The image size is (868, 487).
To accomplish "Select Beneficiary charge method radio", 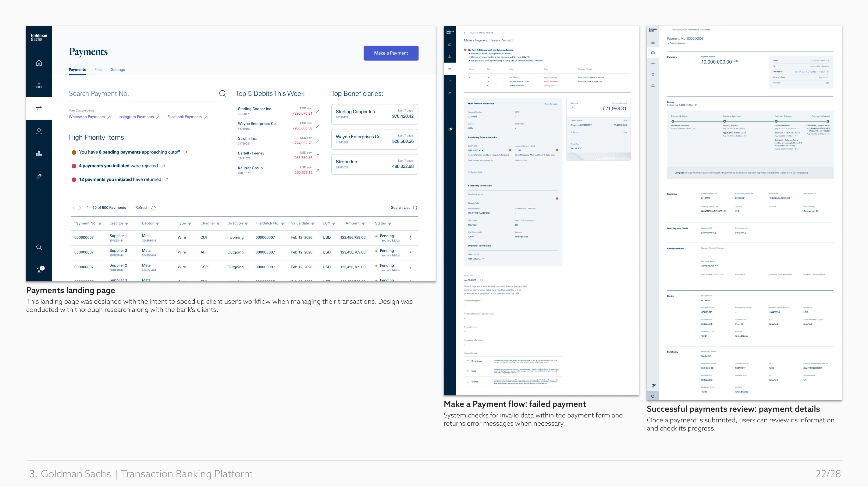I will click(x=468, y=361).
